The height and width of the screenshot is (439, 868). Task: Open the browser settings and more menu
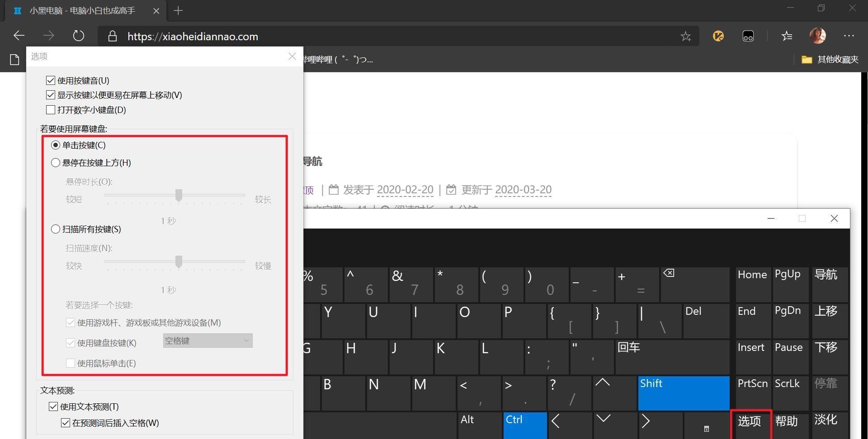pyautogui.click(x=849, y=36)
